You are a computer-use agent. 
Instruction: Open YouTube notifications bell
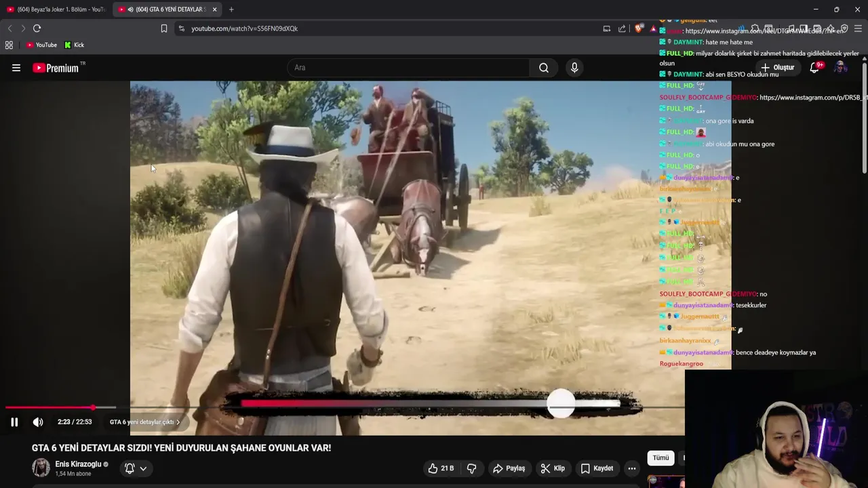pos(816,67)
